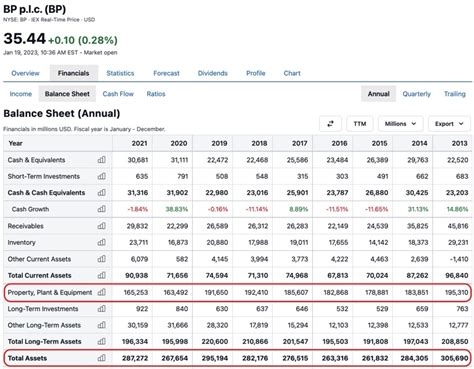Open chart icon for Cash & Cash Equivalents row
Screen dimensions: 474x369
[x=102, y=192]
